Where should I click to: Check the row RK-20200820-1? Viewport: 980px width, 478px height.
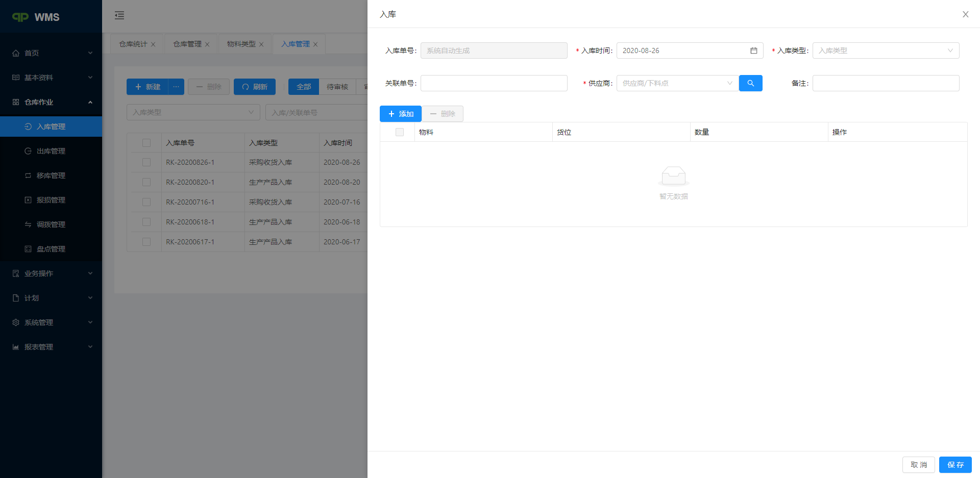tap(146, 182)
